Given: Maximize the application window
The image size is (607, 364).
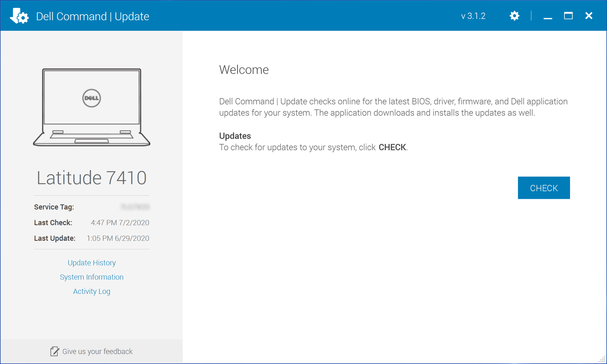Looking at the screenshot, I should 568,16.
